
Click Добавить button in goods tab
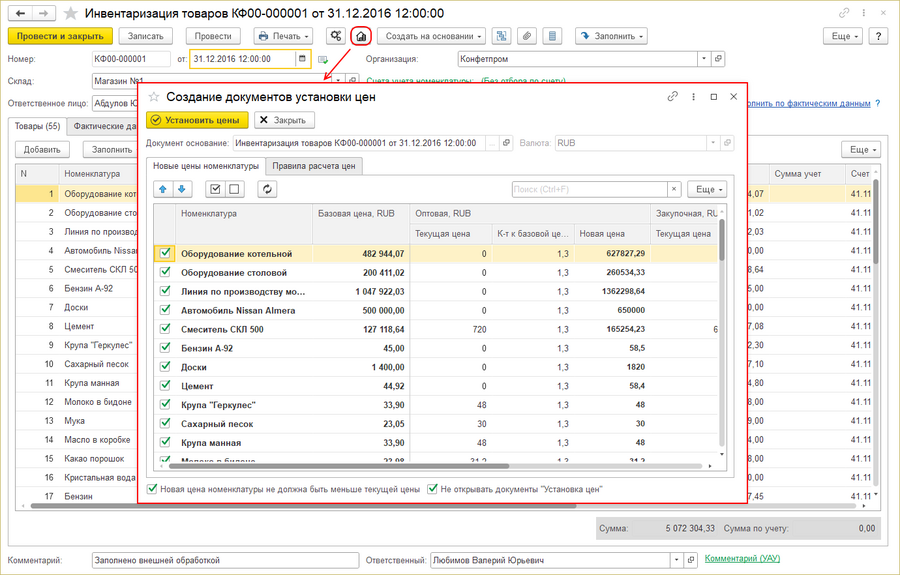click(42, 150)
